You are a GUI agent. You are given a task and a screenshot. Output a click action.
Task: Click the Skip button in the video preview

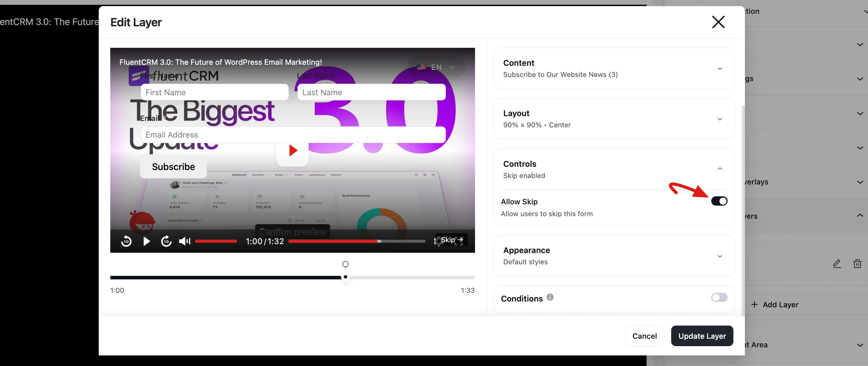click(452, 240)
